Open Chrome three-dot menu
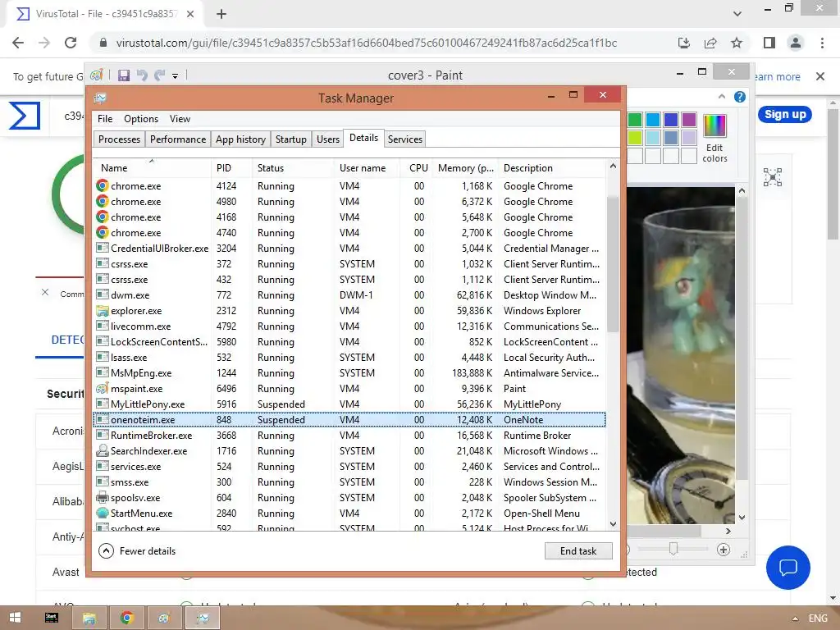The image size is (840, 630). (822, 43)
